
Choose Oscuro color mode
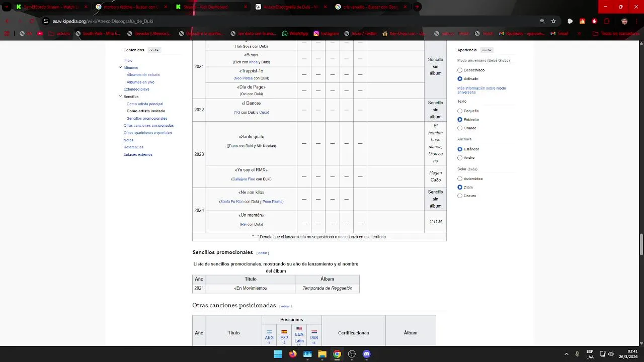(x=460, y=196)
